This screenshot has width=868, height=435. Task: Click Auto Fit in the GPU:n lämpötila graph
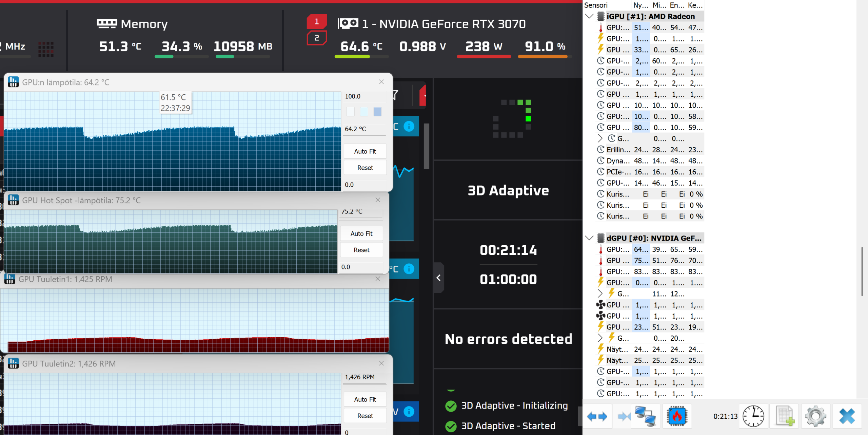tap(365, 151)
